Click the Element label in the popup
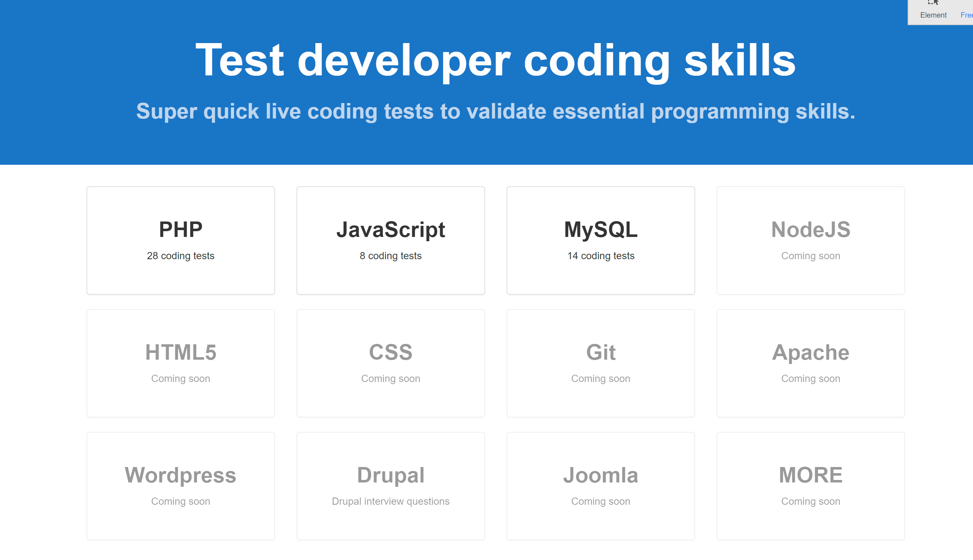The height and width of the screenshot is (560, 973). click(x=933, y=15)
